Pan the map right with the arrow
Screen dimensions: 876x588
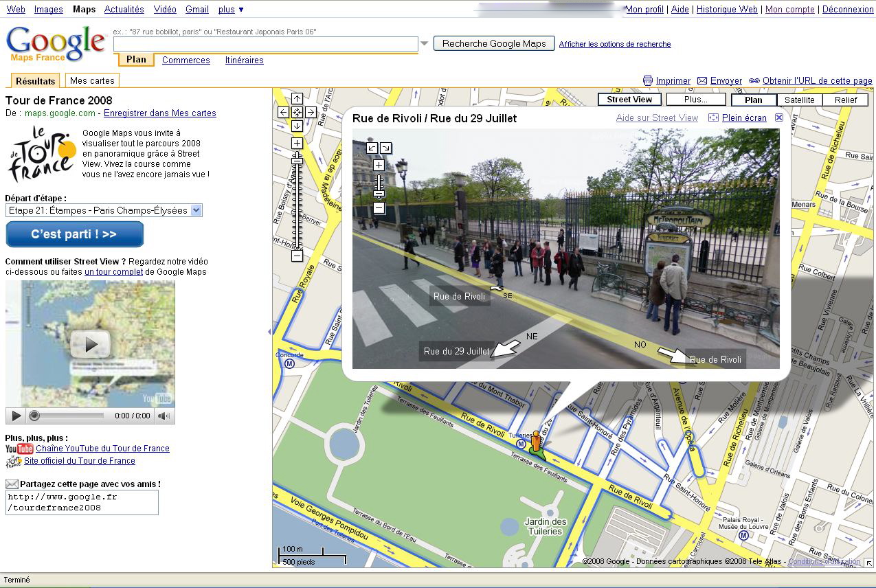pos(311,112)
